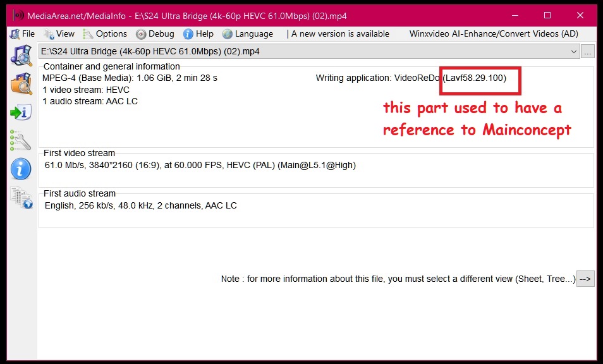Viewport: 603px width, 364px height.
Task: Click 'First audio stream' heading
Action: tap(80, 193)
